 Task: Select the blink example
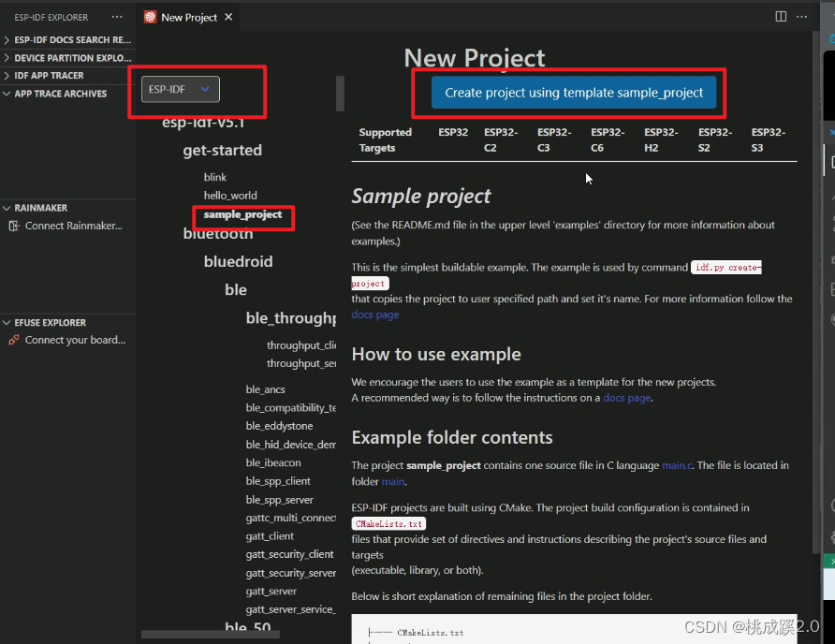point(215,177)
